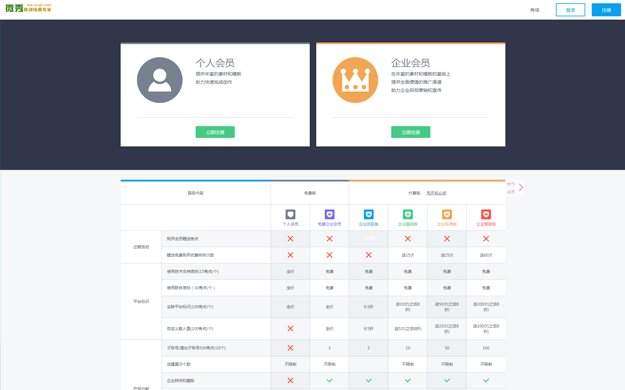Click the 送200次 cell under the red plan

pos(486,307)
